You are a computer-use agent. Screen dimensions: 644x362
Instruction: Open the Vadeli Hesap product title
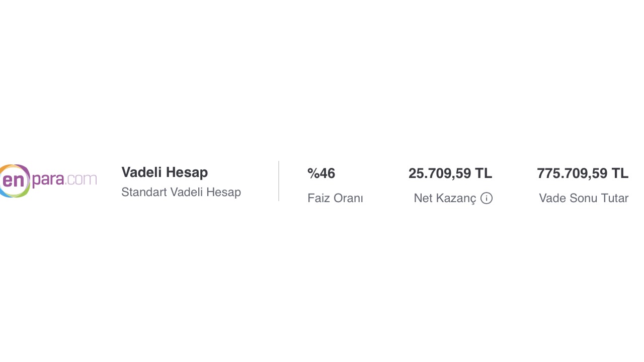click(x=165, y=172)
